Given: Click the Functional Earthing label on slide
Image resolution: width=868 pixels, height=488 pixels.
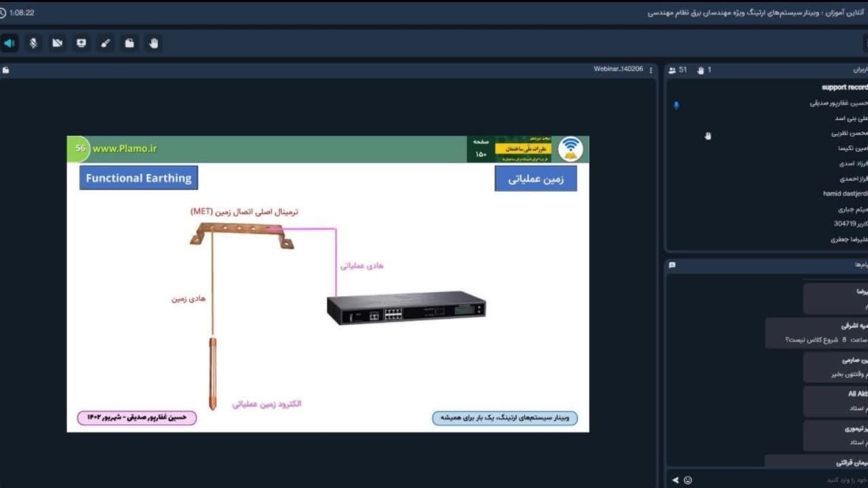Looking at the screenshot, I should click(138, 178).
